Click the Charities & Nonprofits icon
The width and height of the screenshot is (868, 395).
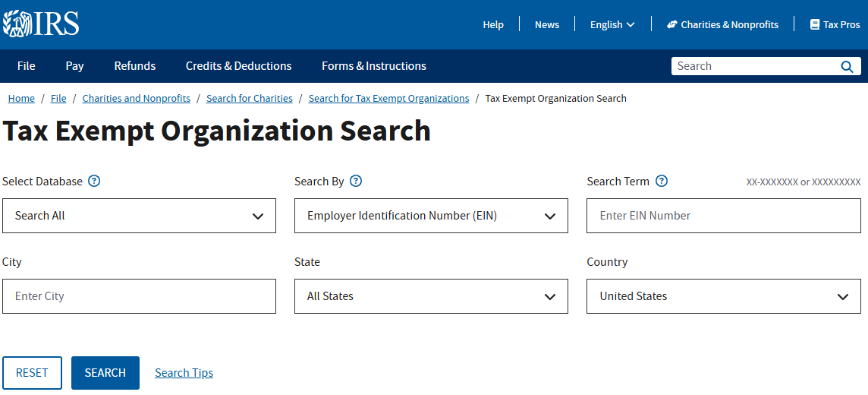(x=671, y=24)
